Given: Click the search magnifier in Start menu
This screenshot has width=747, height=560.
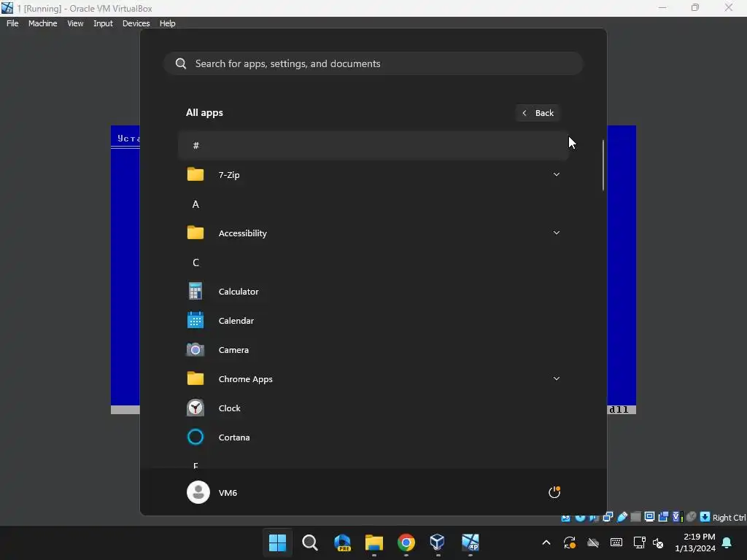Looking at the screenshot, I should 181,64.
